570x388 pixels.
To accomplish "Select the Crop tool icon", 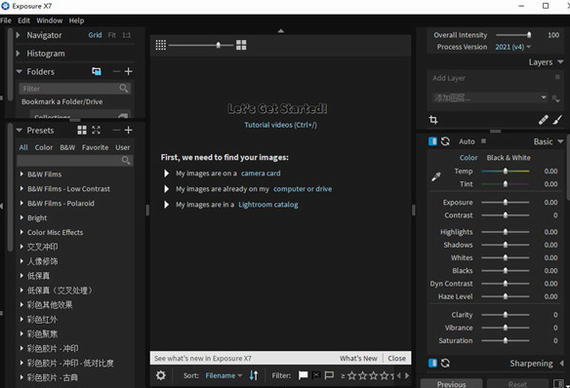I will click(x=433, y=120).
